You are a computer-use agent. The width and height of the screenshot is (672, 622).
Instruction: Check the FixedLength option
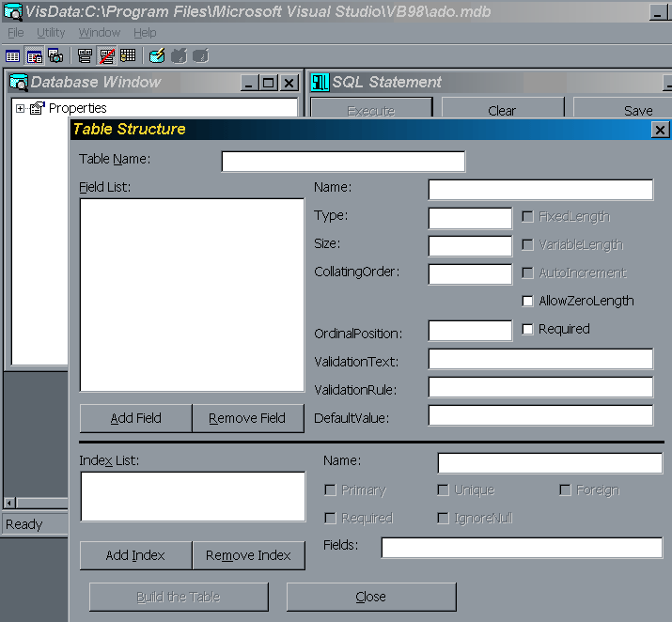pos(527,216)
